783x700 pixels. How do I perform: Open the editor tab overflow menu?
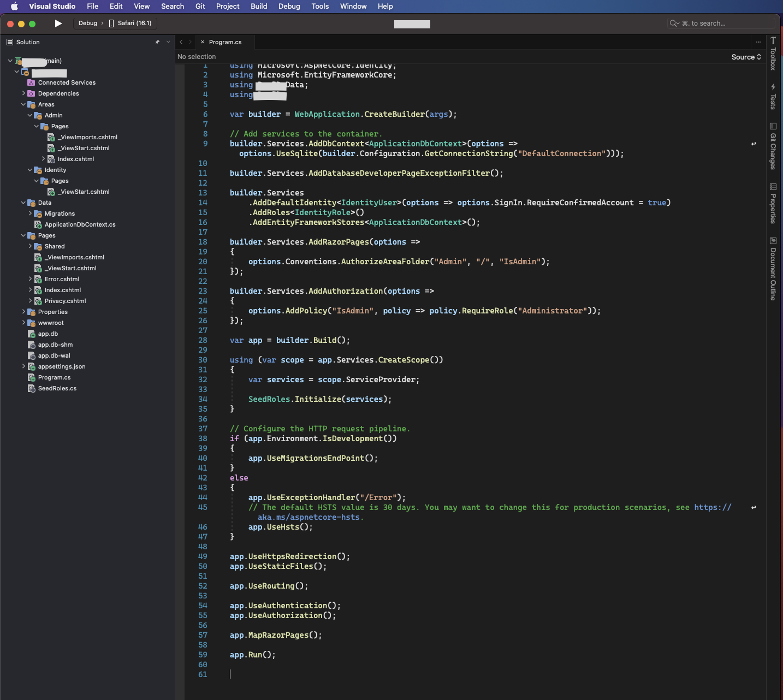pyautogui.click(x=758, y=42)
